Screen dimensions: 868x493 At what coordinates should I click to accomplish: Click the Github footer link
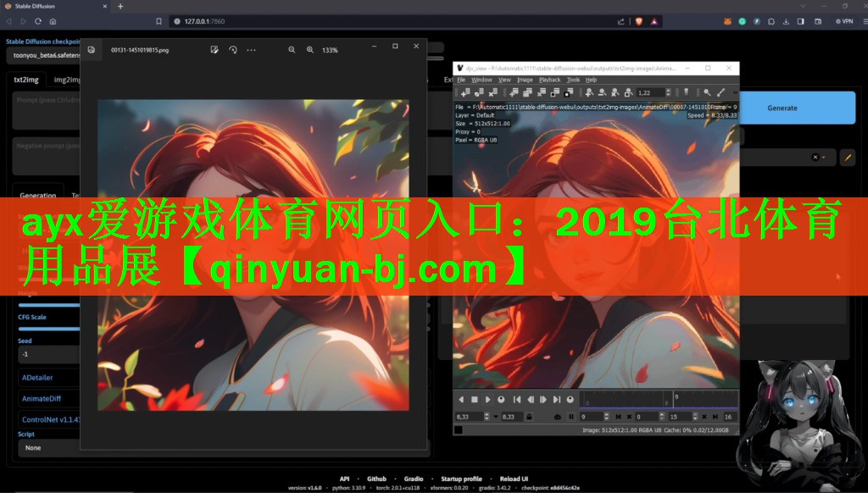[376, 479]
